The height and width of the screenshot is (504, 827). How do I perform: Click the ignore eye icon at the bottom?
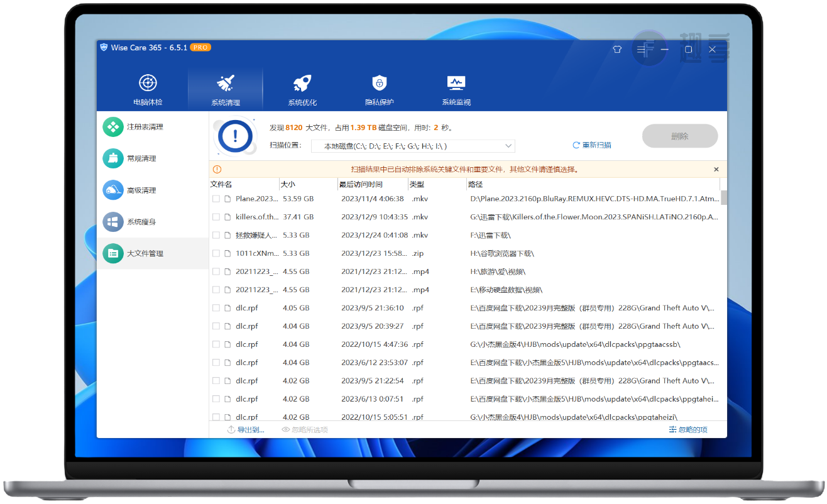coord(286,430)
